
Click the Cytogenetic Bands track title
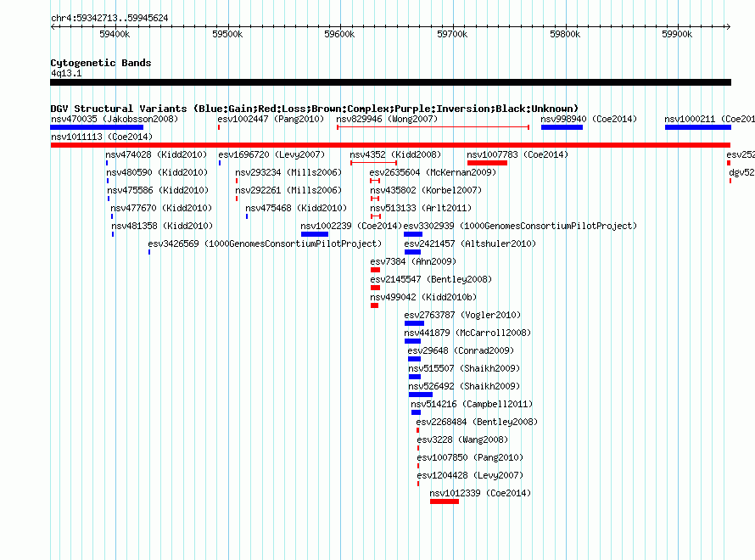point(101,63)
